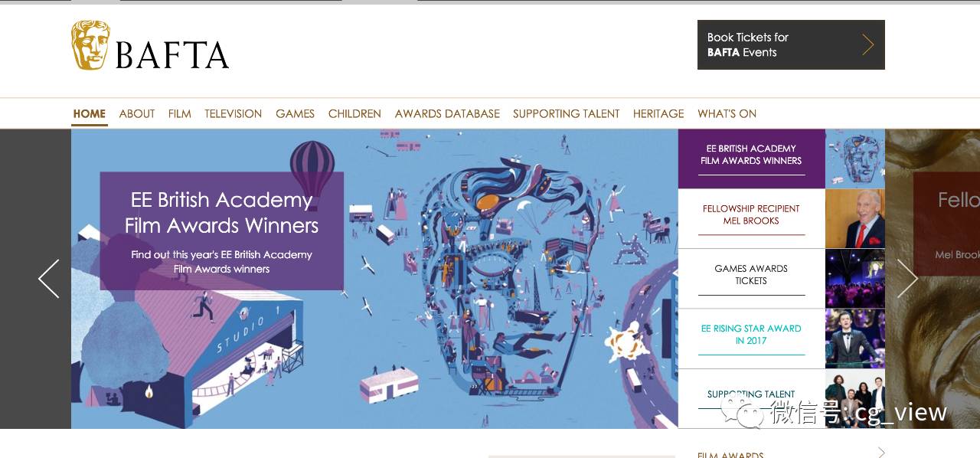Open the What's On menu
Screen dimensions: 980x458
click(727, 113)
